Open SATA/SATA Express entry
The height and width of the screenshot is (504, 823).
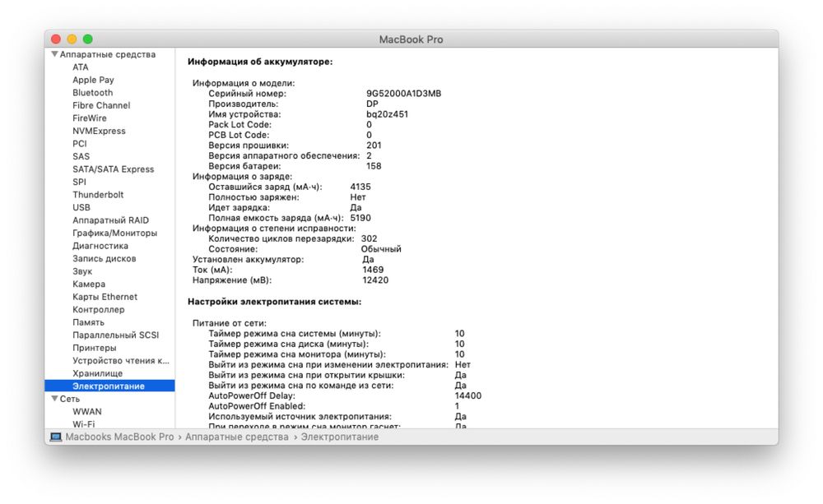pos(113,169)
